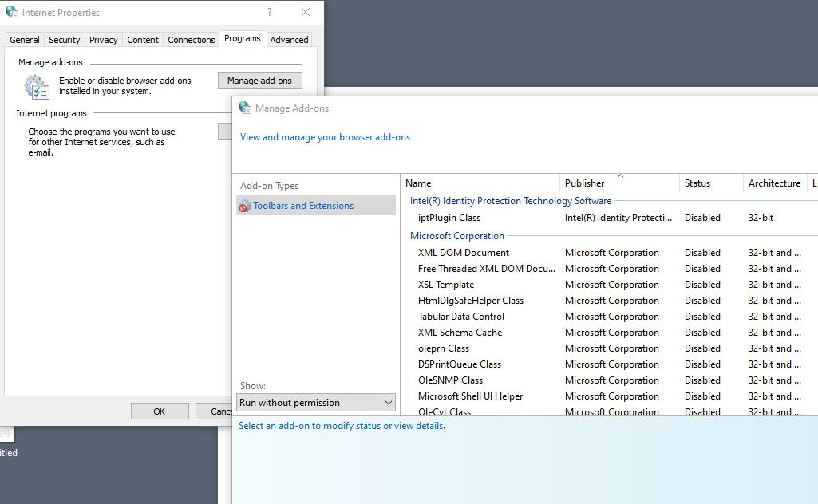
Task: Sort the list by Status column
Action: 697,183
